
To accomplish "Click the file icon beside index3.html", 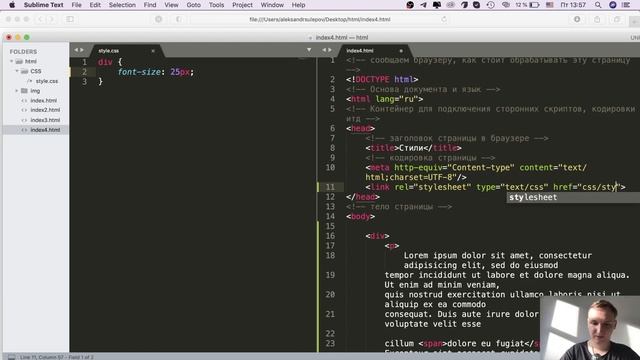I will pos(24,120).
